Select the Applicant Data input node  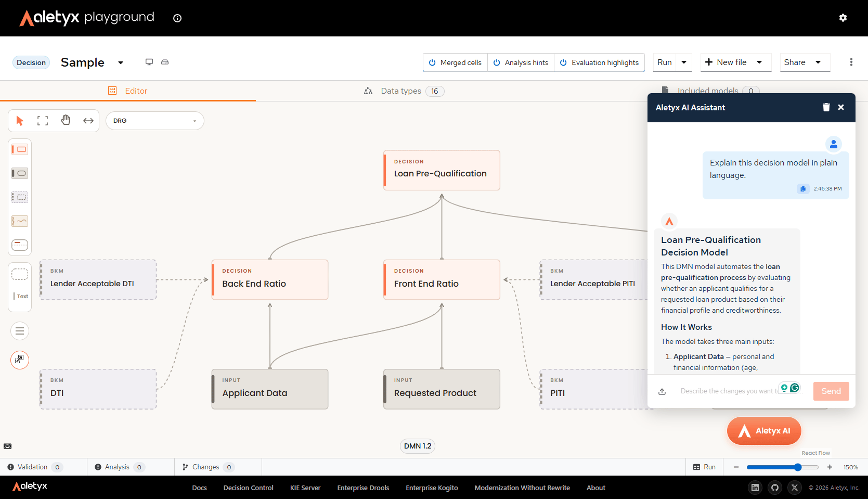(x=270, y=389)
